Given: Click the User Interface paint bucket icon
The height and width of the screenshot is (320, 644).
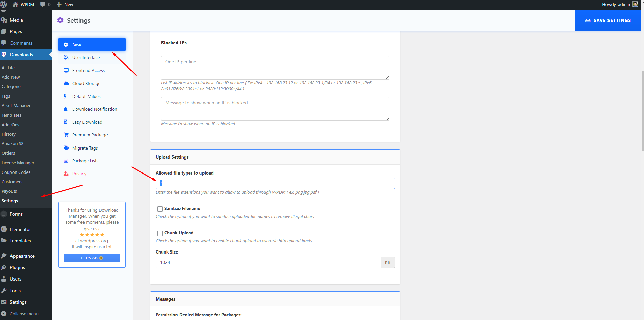Looking at the screenshot, I should 66,57.
